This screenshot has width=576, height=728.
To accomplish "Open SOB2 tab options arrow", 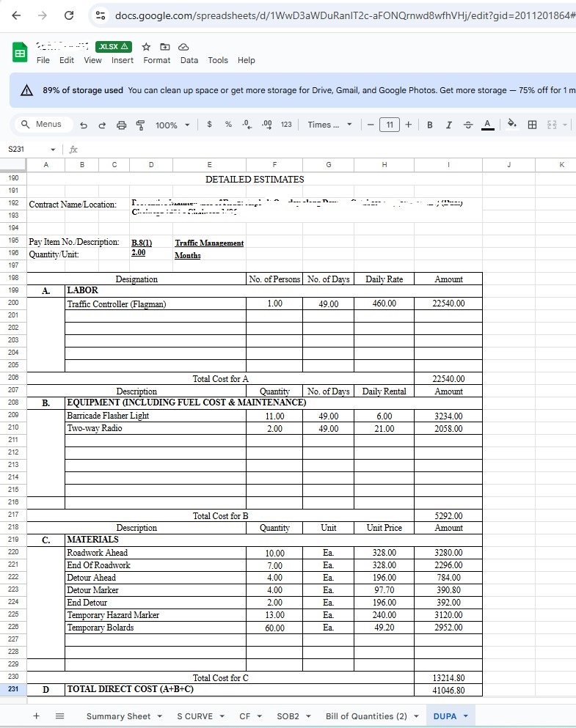I will [308, 716].
